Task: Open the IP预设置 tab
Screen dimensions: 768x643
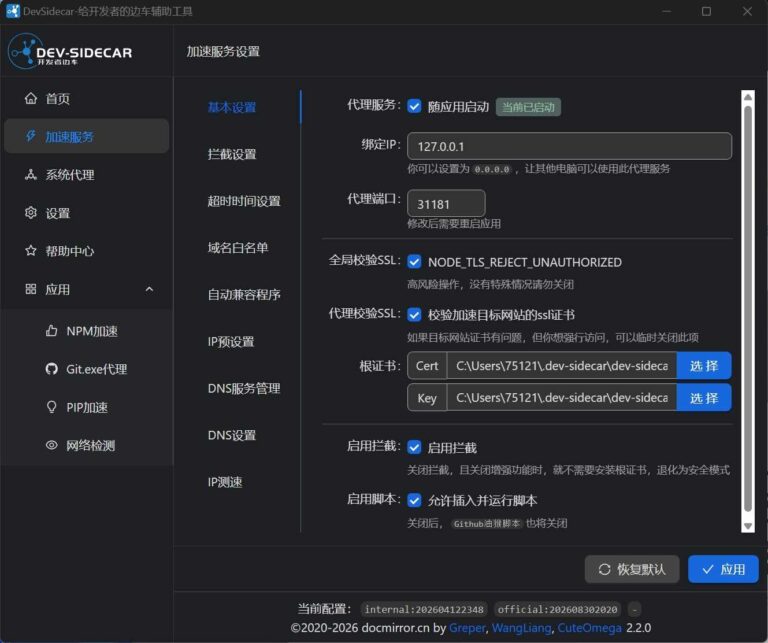Action: click(x=231, y=341)
